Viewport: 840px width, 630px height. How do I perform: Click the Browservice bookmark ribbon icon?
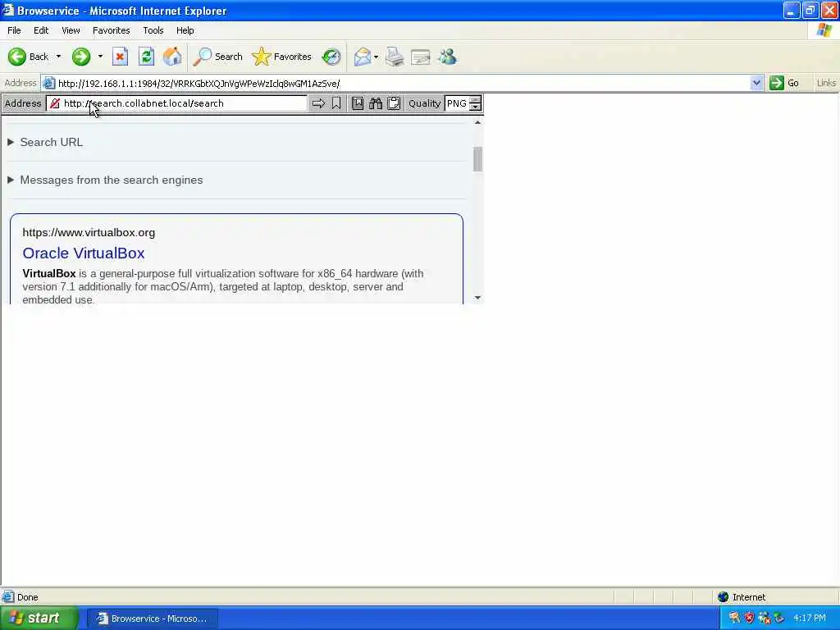(336, 103)
